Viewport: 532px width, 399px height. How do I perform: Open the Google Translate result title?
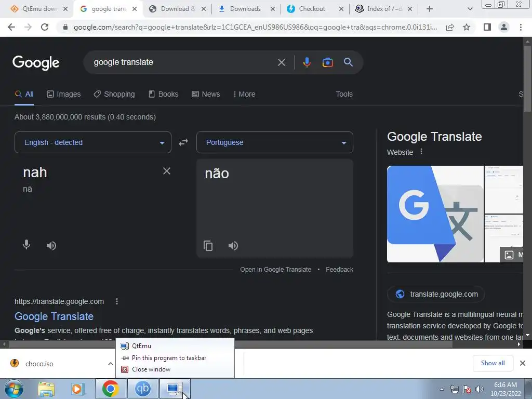click(54, 316)
